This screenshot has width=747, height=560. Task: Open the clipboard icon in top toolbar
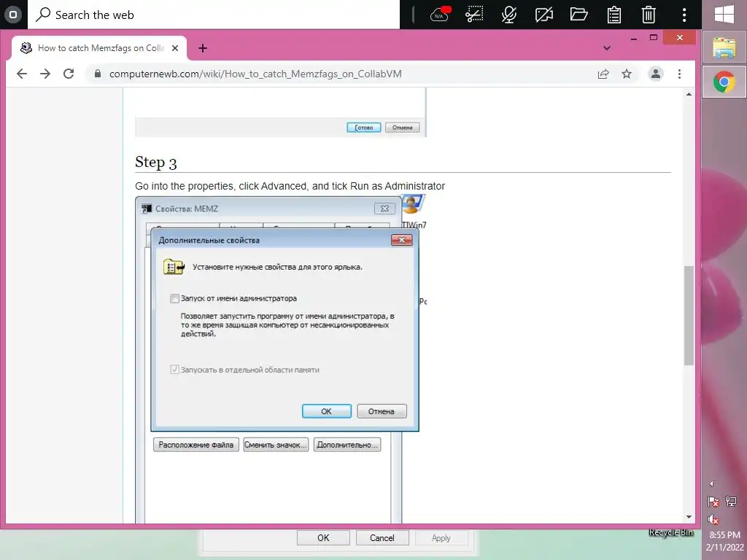[614, 15]
